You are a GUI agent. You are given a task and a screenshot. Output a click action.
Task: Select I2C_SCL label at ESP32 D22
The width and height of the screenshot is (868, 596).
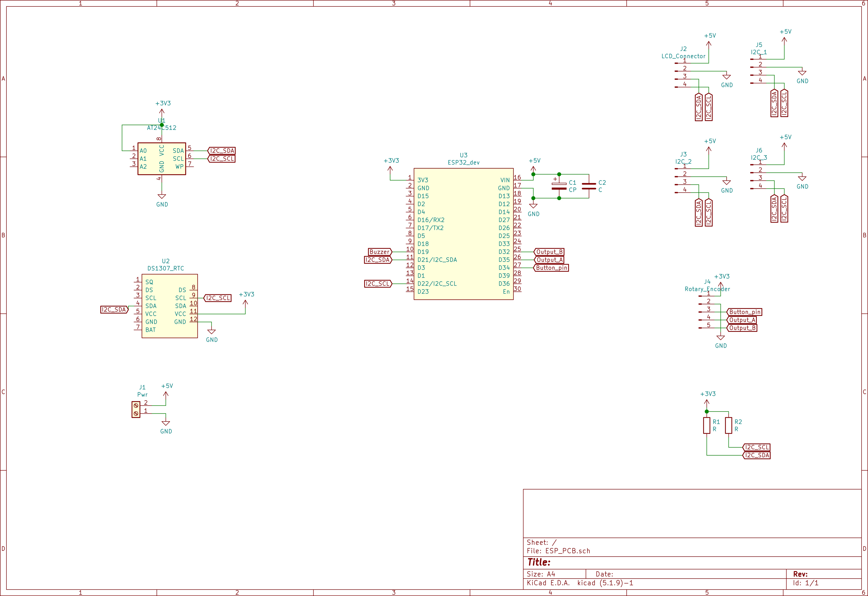coord(378,284)
